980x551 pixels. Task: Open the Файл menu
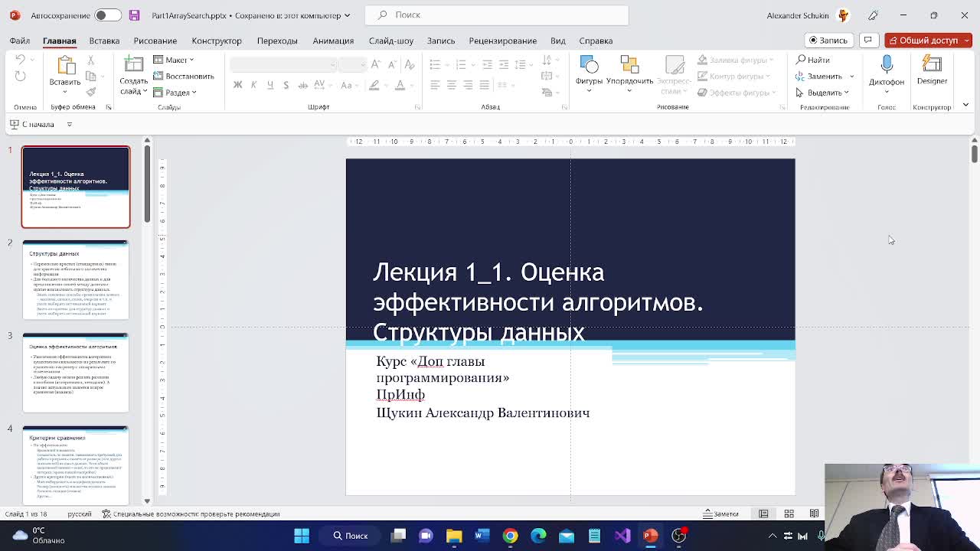[20, 41]
